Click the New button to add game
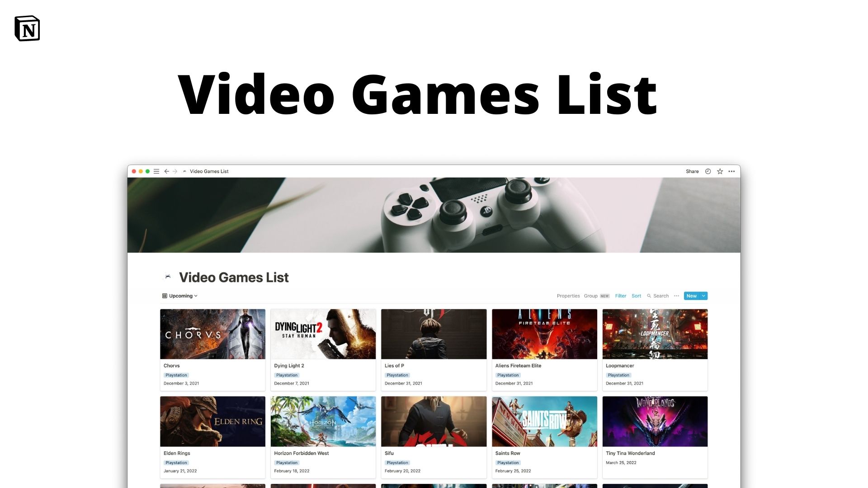Screen dimensions: 868x488 pos(692,296)
